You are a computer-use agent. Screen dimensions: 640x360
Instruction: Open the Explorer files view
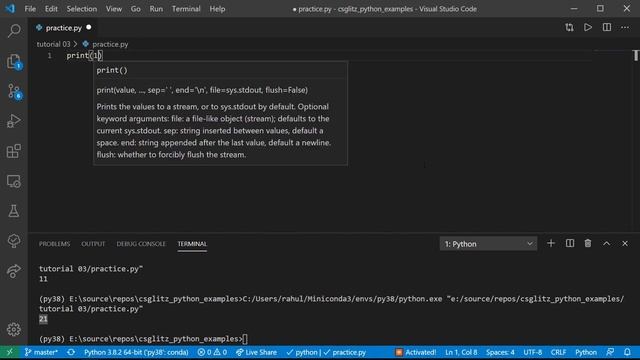[14, 61]
